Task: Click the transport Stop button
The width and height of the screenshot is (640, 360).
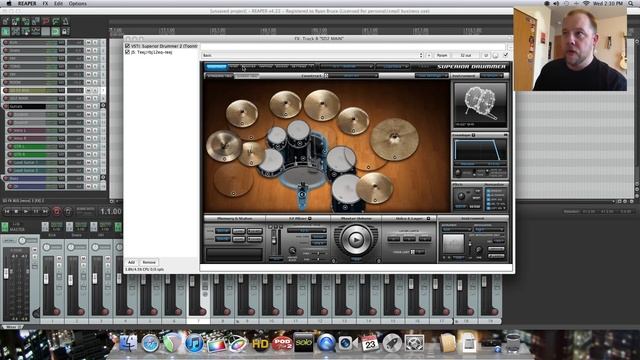Action: (16, 211)
